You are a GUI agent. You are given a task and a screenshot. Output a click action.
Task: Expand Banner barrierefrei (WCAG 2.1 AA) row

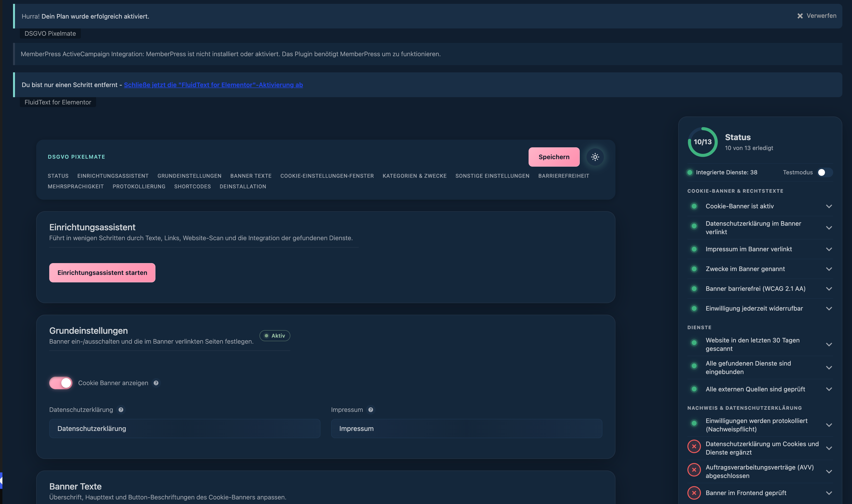(x=829, y=289)
